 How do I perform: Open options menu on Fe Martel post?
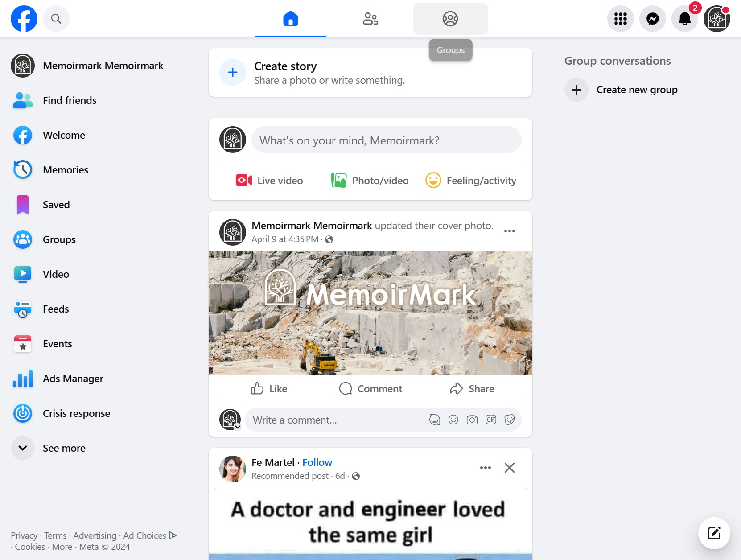[486, 468]
